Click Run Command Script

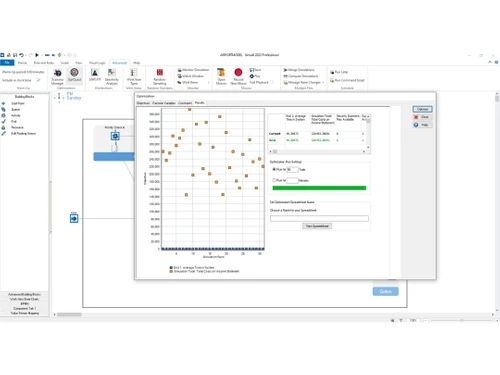pyautogui.click(x=347, y=80)
